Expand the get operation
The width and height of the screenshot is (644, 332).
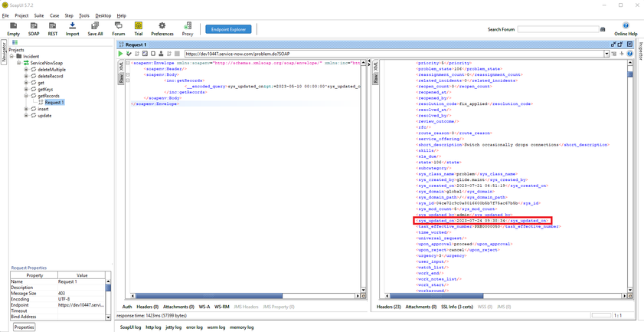tap(26, 83)
